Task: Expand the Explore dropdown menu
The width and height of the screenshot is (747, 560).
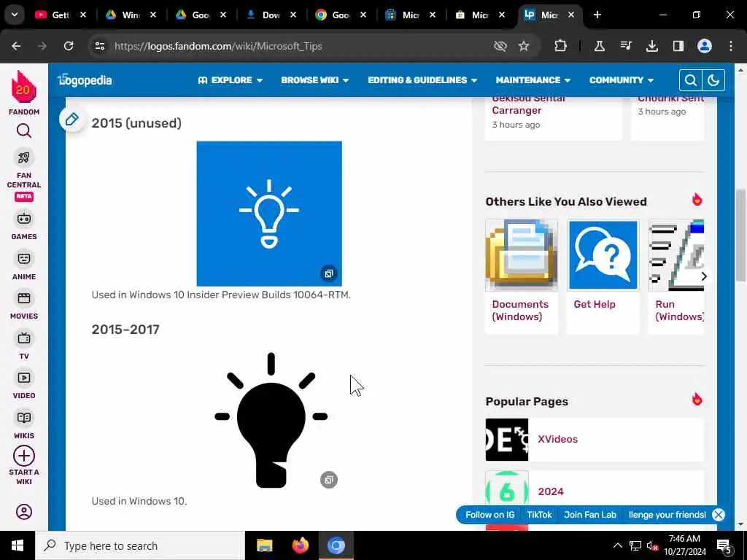Action: click(x=230, y=80)
